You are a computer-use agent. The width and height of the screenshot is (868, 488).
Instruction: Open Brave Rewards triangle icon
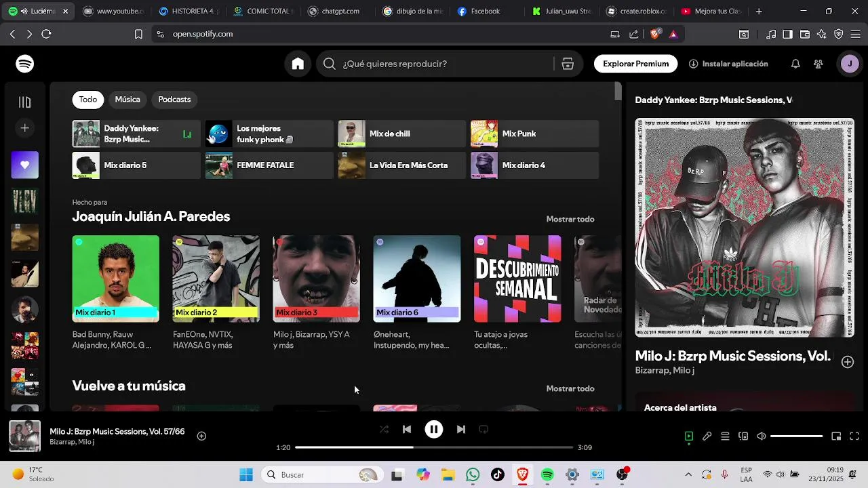673,34
